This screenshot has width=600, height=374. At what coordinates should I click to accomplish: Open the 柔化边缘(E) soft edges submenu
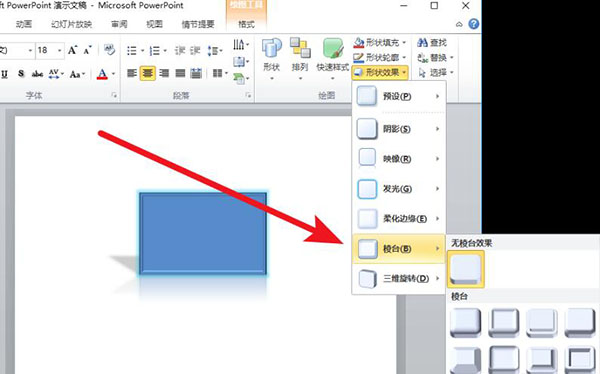click(x=398, y=219)
